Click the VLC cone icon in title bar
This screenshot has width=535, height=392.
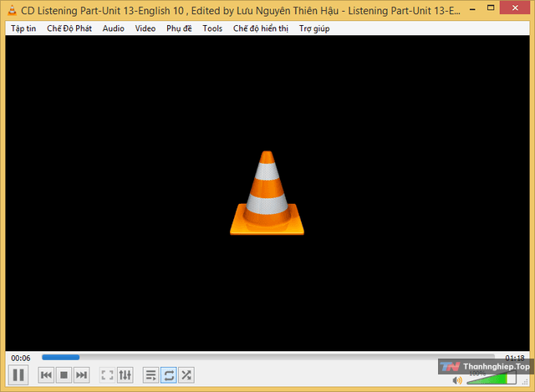click(x=12, y=10)
